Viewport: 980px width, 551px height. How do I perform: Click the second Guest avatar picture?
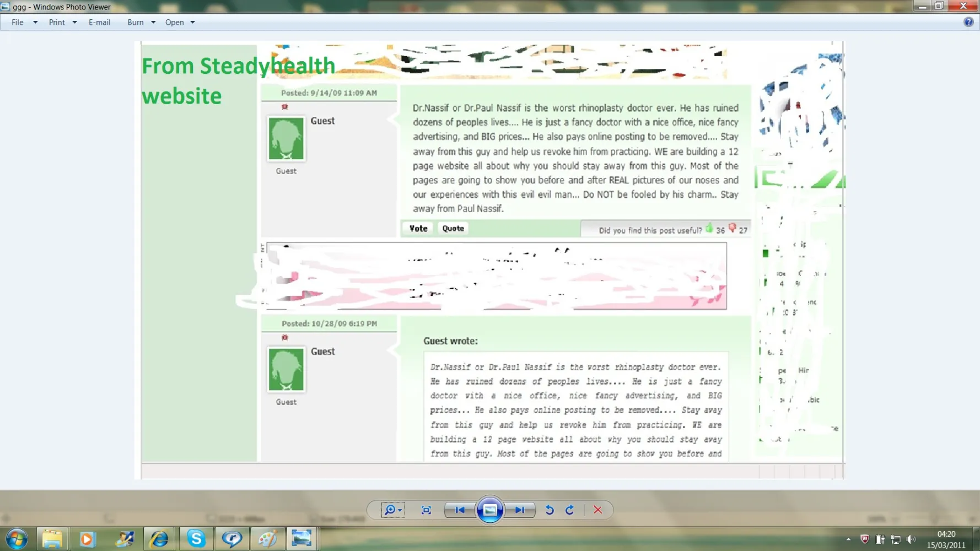tap(286, 370)
